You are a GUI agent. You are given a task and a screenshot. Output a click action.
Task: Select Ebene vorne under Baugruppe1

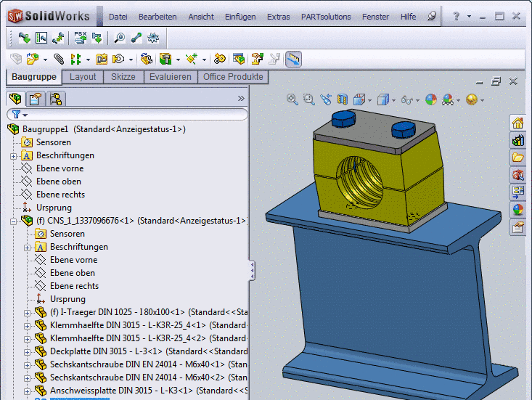(x=60, y=168)
